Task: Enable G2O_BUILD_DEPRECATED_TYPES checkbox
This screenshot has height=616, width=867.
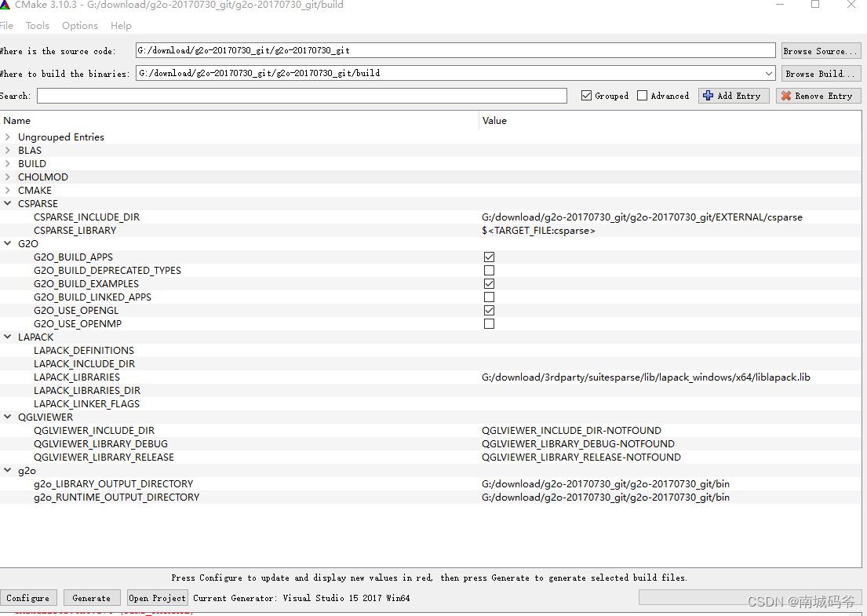Action: coord(489,271)
